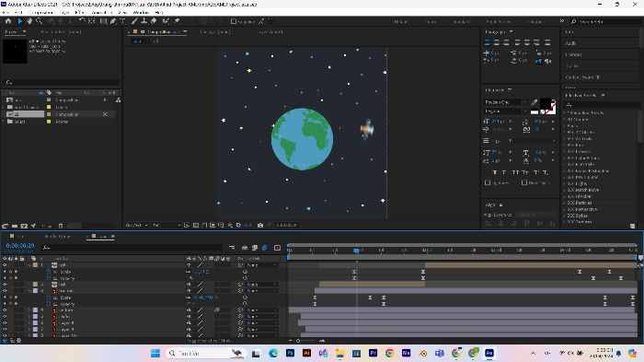Open the viewer magnification dropdown

137,225
